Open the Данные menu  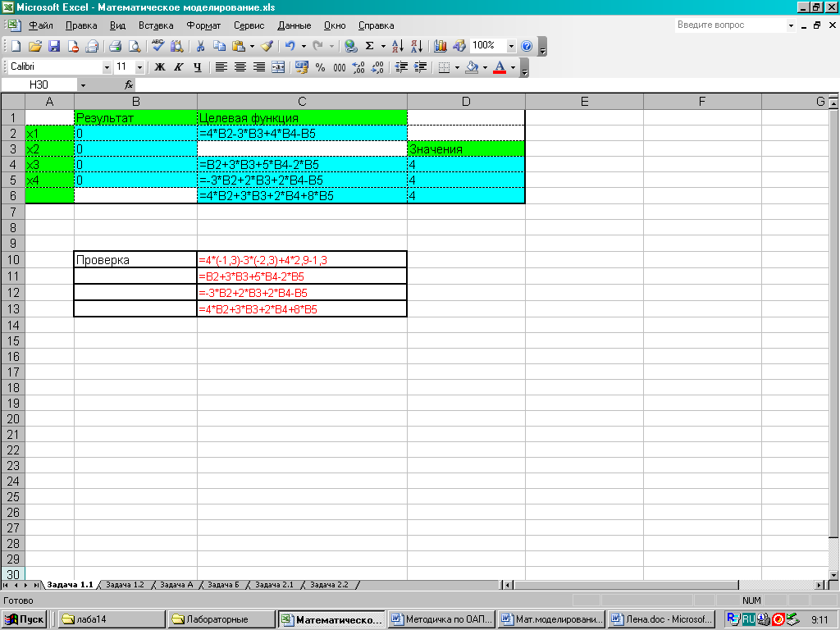[x=294, y=25]
